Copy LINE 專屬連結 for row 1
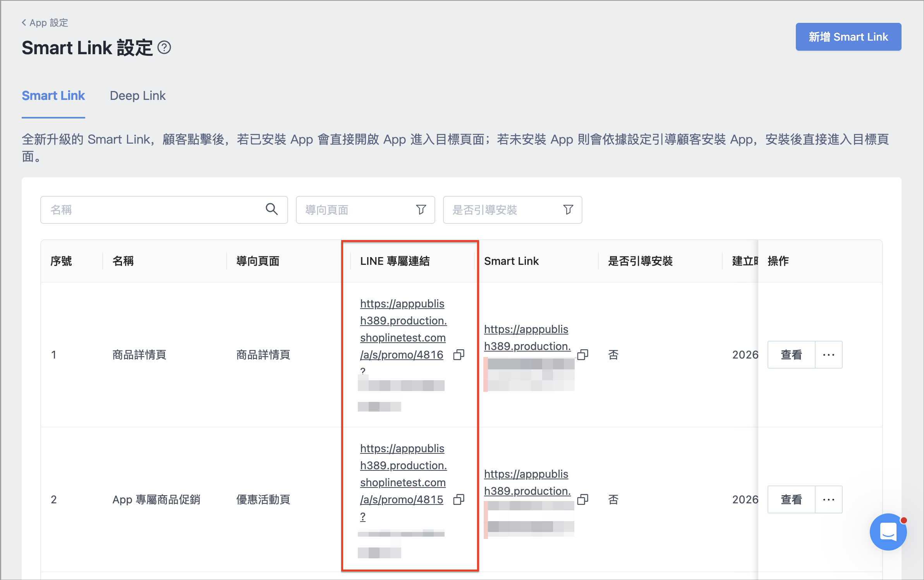 click(x=459, y=355)
